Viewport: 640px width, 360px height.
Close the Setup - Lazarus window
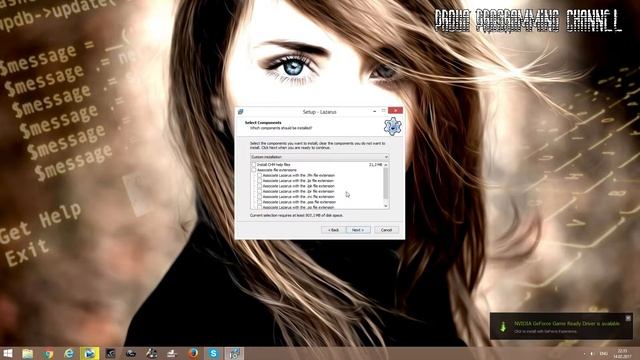click(395, 110)
